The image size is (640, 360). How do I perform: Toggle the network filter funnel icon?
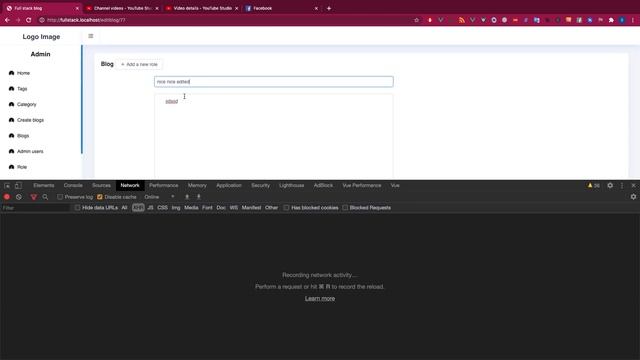pos(33,197)
